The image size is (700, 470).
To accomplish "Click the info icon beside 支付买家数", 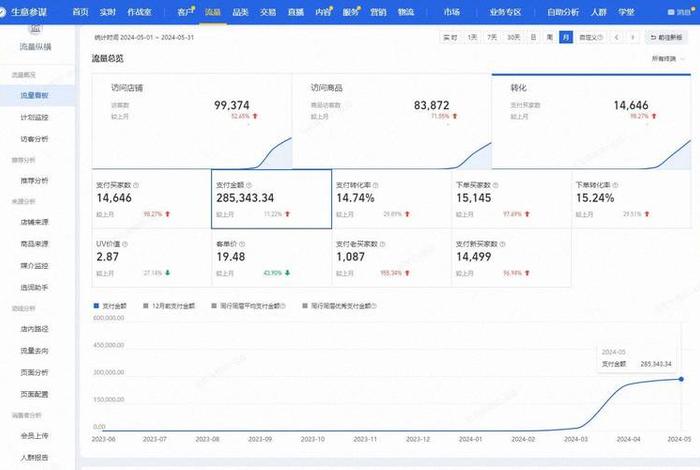I will pos(136,185).
